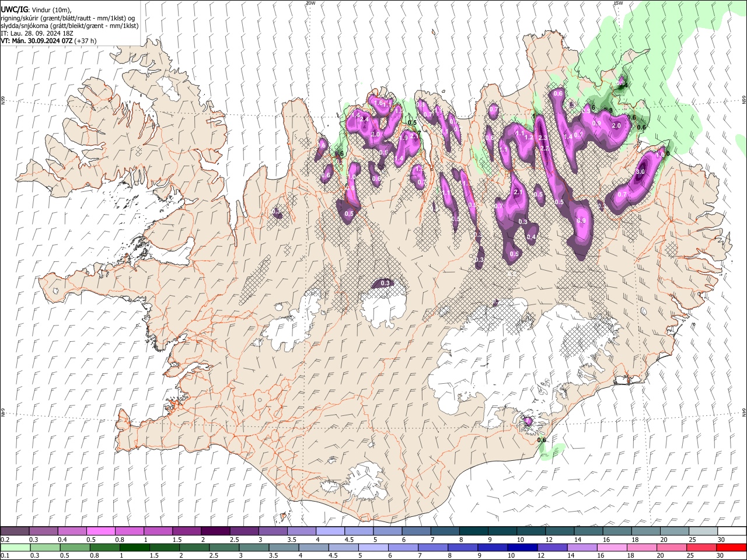Click the 'slydda/snjókoma' legend description line

coord(69,26)
